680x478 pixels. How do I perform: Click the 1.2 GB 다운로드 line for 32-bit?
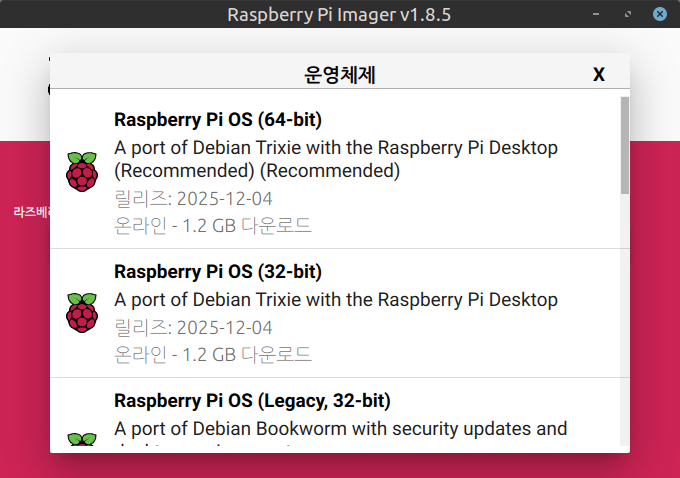click(x=212, y=354)
